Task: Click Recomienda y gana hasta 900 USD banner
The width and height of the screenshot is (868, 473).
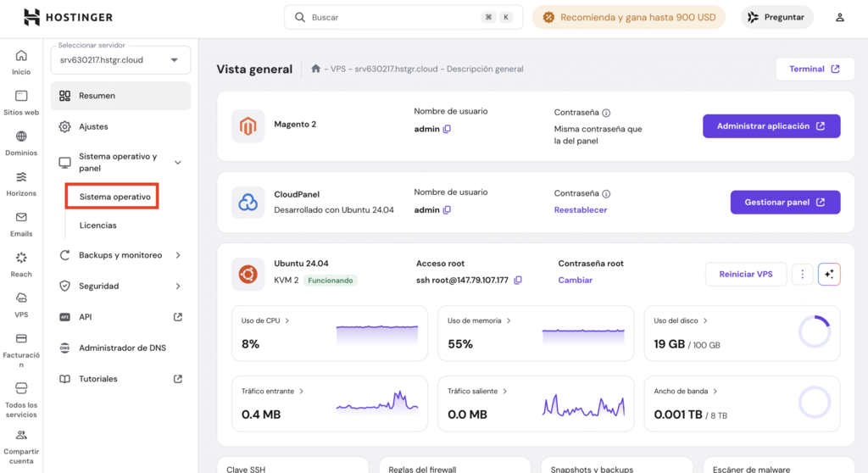Action: (x=629, y=17)
